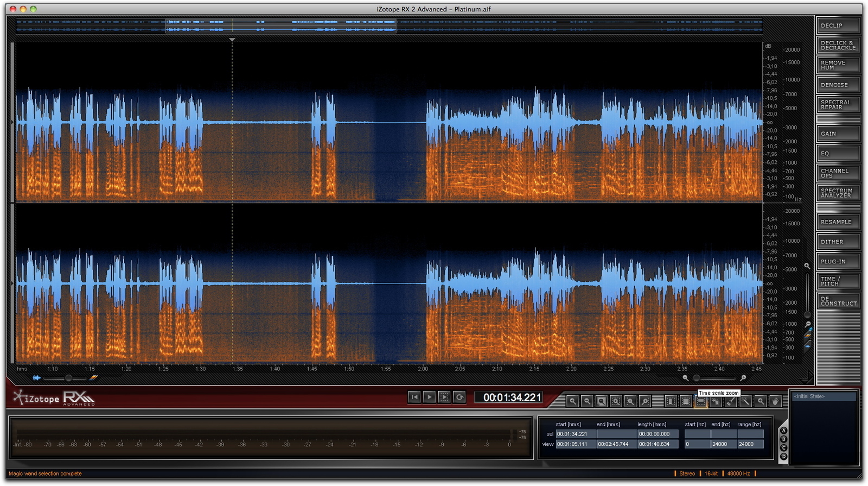Click horizontal zoom in magnifier below timeline
868x486 pixels.
(x=743, y=378)
